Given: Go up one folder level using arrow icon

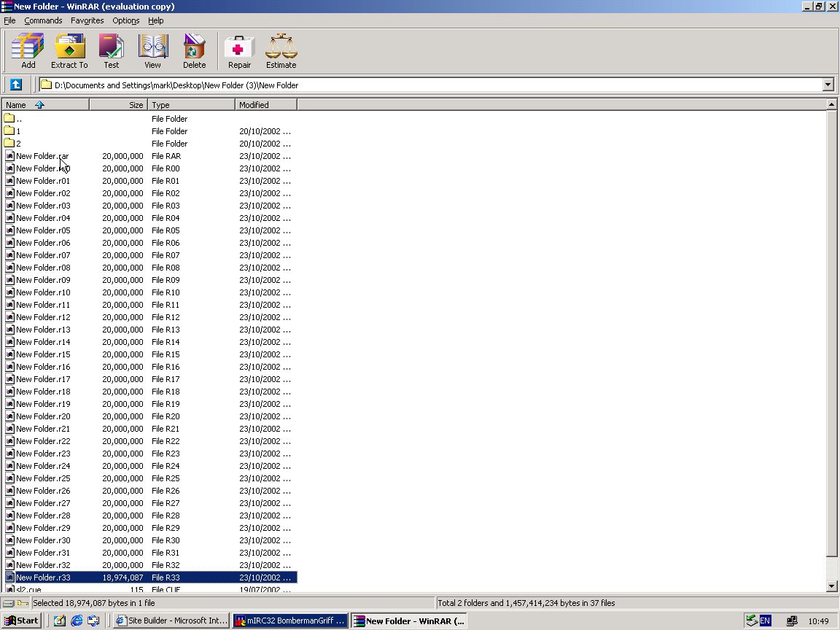Looking at the screenshot, I should (x=16, y=85).
